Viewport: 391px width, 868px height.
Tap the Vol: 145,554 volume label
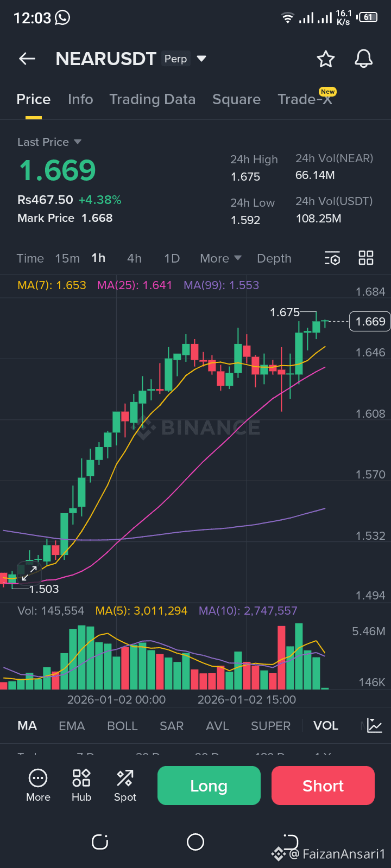(51, 611)
